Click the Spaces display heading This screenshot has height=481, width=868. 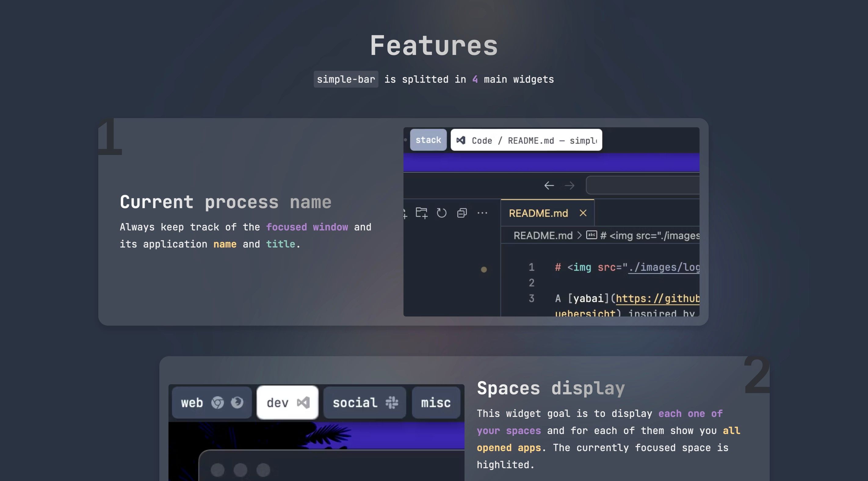pos(551,388)
